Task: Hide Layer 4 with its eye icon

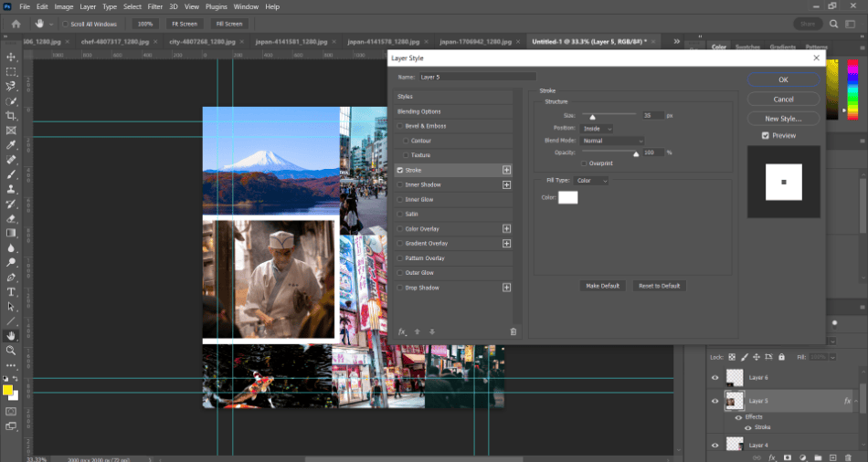Action: 715,445
